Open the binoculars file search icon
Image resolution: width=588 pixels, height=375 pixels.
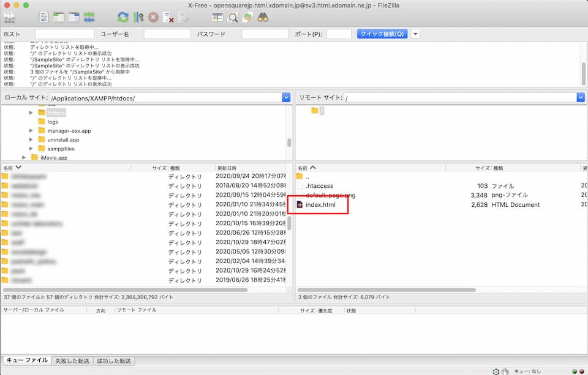[263, 17]
